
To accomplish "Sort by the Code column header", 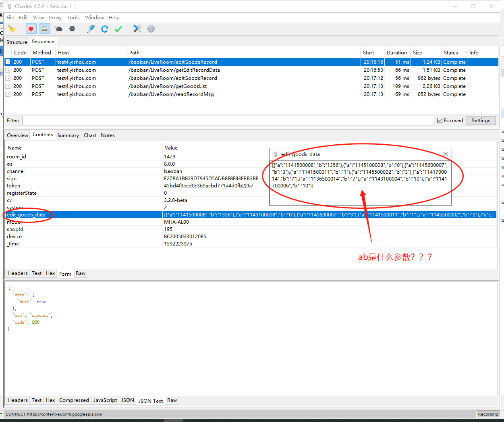I will (x=20, y=53).
